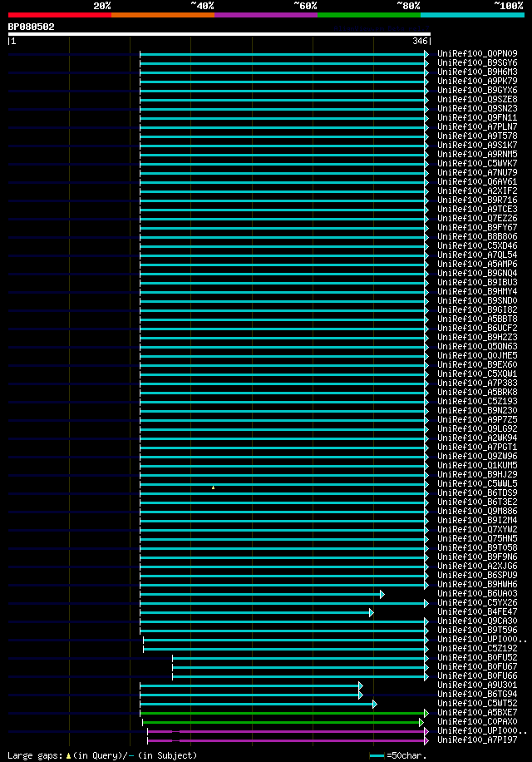Select the UniRef100_B8B806 label
Screen dimensions: 532x762
point(477,236)
